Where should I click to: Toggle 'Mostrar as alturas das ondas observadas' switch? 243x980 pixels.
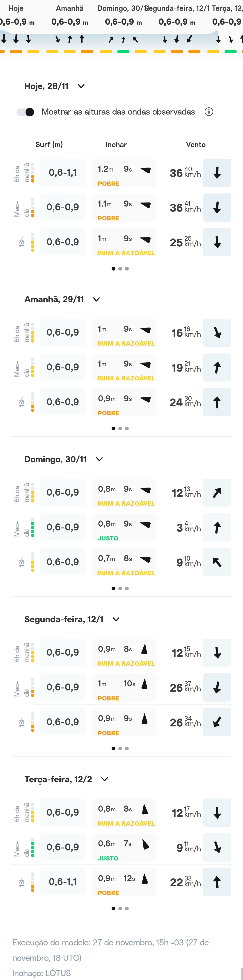(26, 112)
